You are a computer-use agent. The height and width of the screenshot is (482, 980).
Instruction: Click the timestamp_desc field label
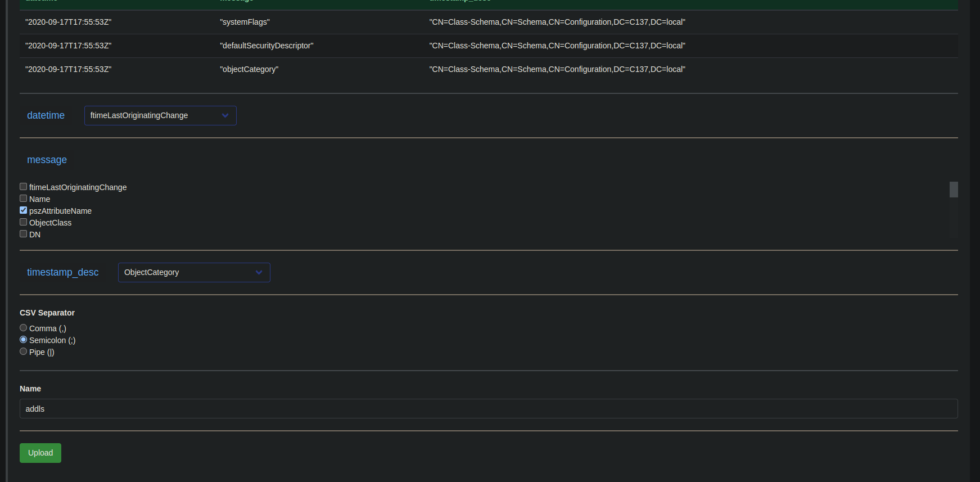[62, 272]
